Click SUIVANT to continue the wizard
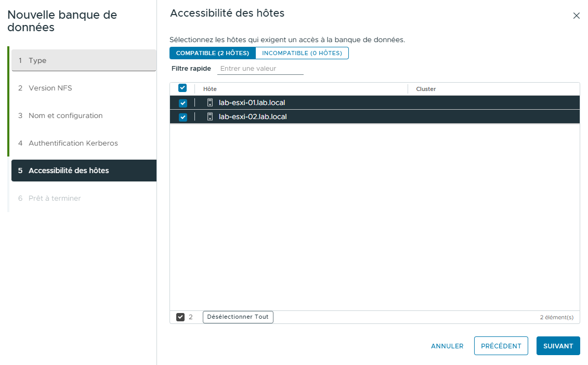This screenshot has height=365, width=588. 558,346
